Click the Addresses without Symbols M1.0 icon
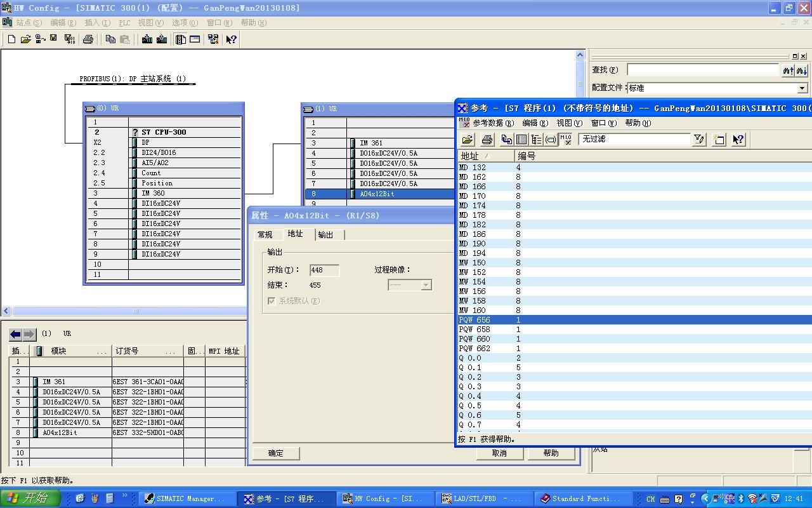The width and height of the screenshot is (812, 508). pos(565,139)
